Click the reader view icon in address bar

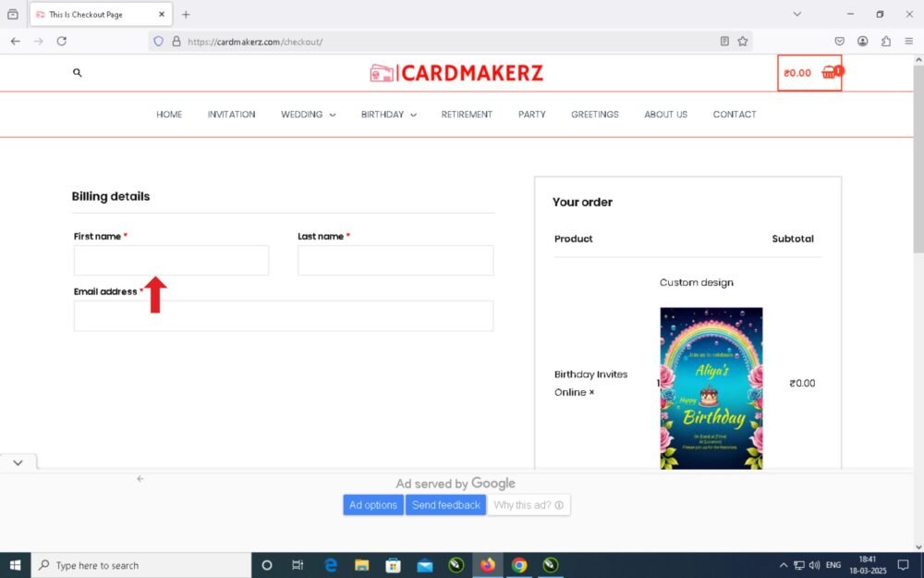click(724, 41)
